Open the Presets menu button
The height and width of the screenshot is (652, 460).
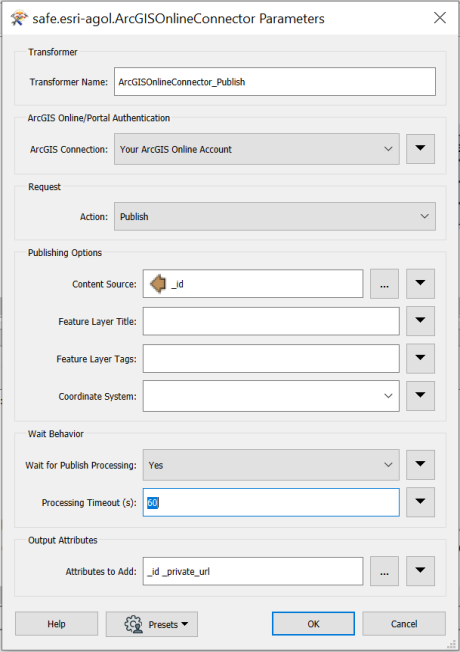152,624
